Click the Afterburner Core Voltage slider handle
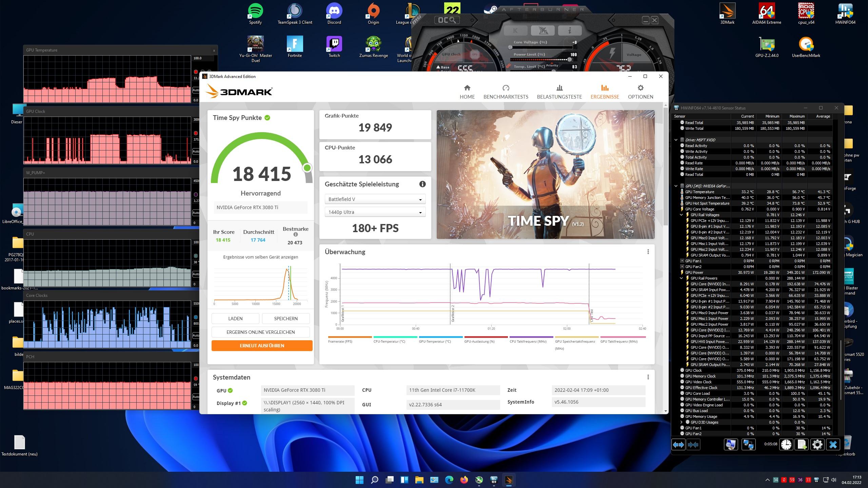The width and height of the screenshot is (868, 488). point(510,47)
